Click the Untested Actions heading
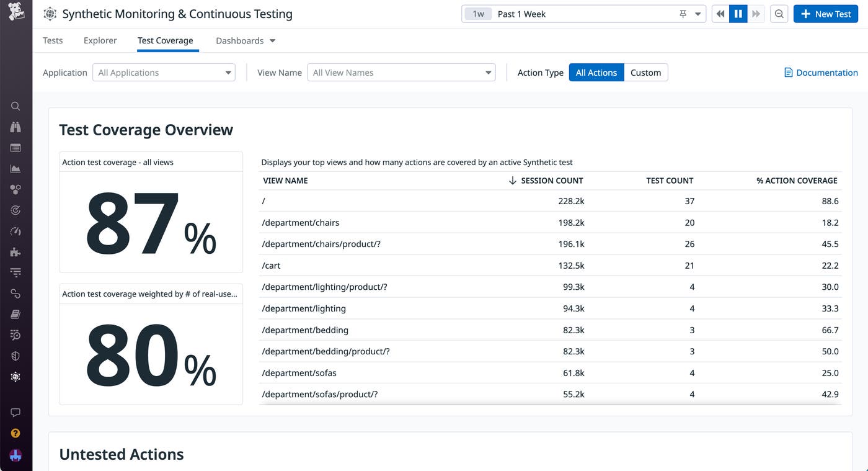 (122, 454)
